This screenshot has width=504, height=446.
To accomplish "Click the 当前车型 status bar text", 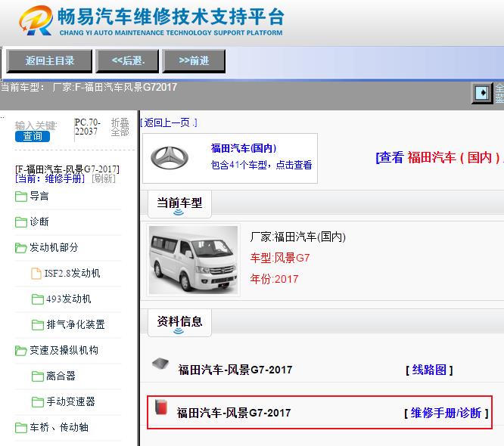I will click(x=89, y=87).
